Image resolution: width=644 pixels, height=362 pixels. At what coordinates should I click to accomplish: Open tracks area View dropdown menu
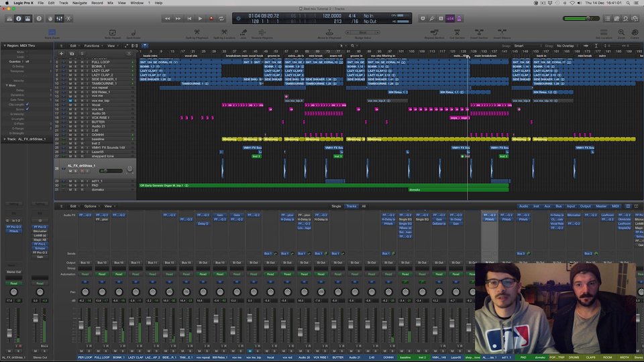point(112,46)
